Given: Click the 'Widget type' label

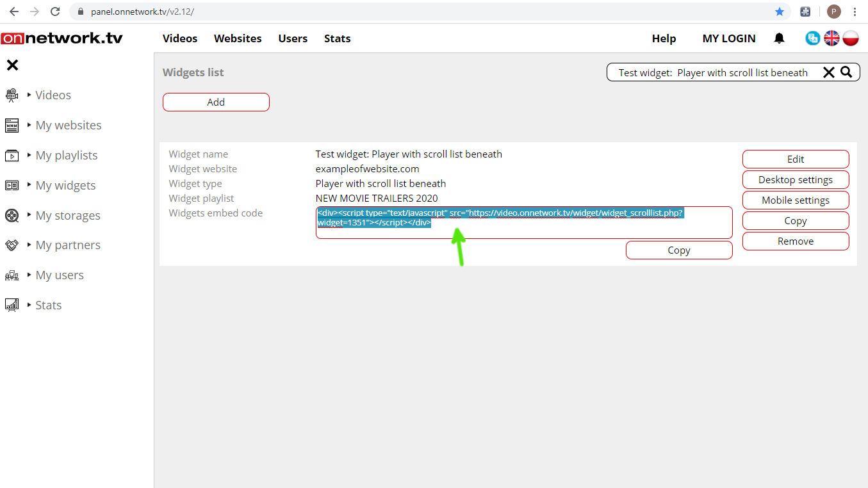Looking at the screenshot, I should 195,183.
